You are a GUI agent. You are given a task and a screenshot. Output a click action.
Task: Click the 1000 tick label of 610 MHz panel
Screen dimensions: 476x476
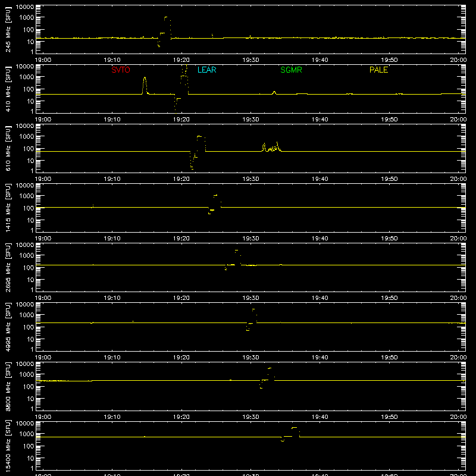click(x=27, y=137)
